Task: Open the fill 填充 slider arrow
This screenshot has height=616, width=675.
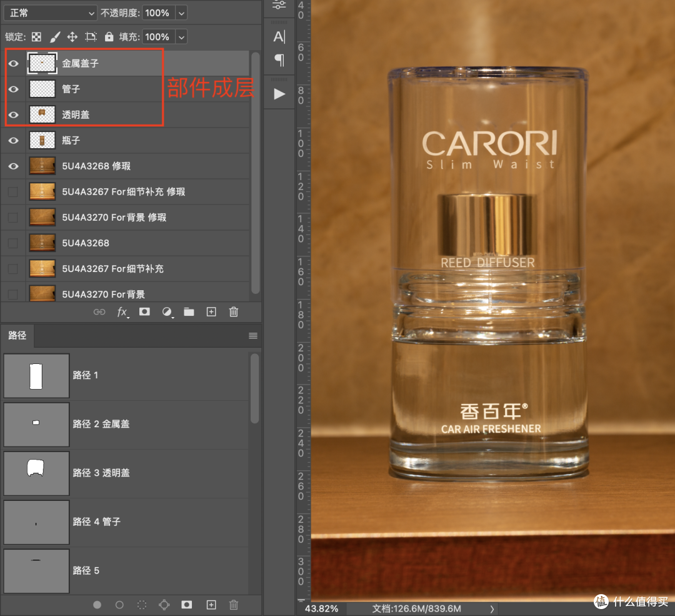Action: [182, 37]
